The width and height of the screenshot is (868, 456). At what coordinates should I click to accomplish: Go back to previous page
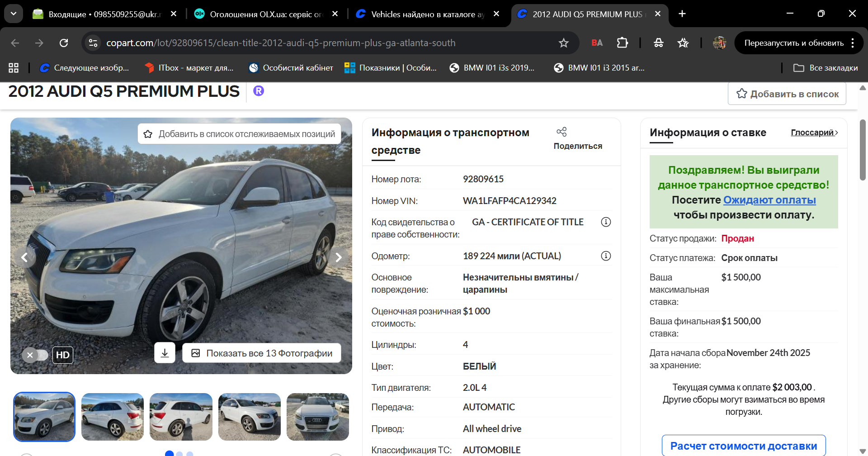pyautogui.click(x=15, y=43)
